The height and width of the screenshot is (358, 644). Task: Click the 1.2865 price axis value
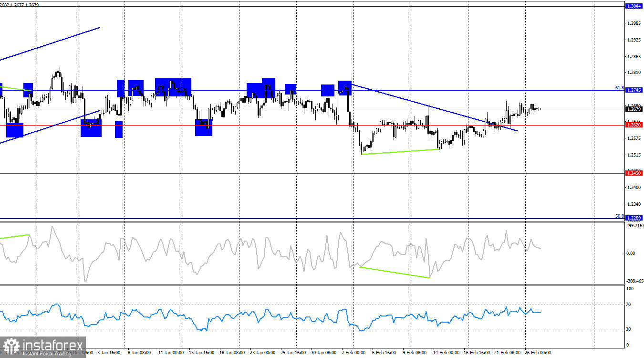coord(634,57)
